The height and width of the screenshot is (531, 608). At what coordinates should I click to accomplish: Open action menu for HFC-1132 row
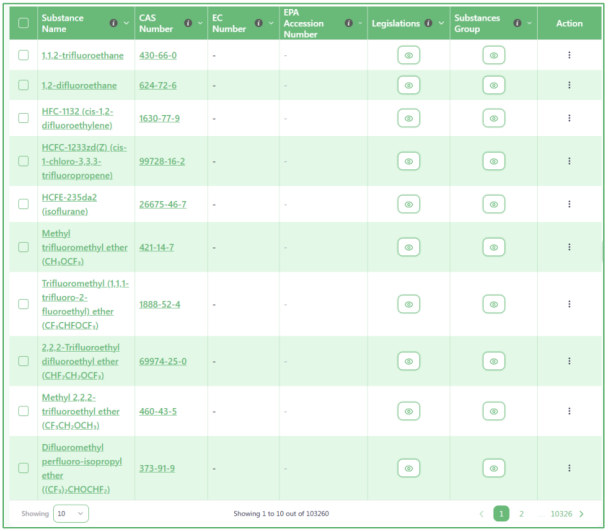click(x=569, y=118)
